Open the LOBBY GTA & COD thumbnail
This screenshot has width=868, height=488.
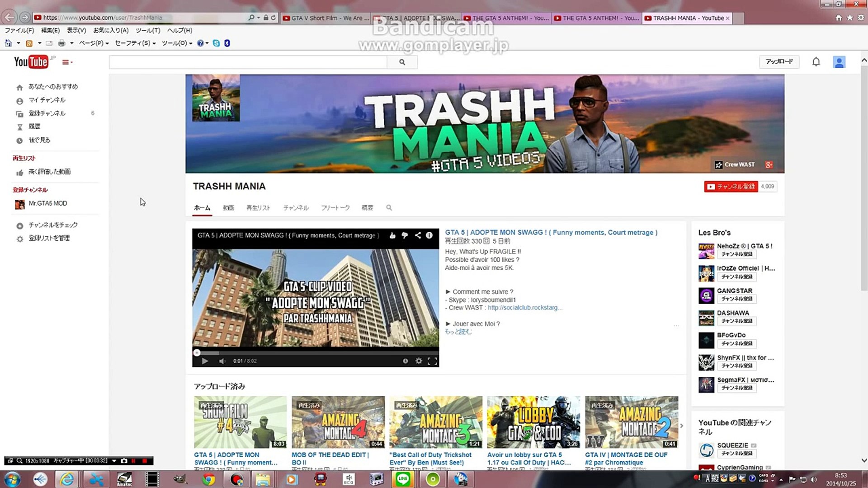coord(533,422)
